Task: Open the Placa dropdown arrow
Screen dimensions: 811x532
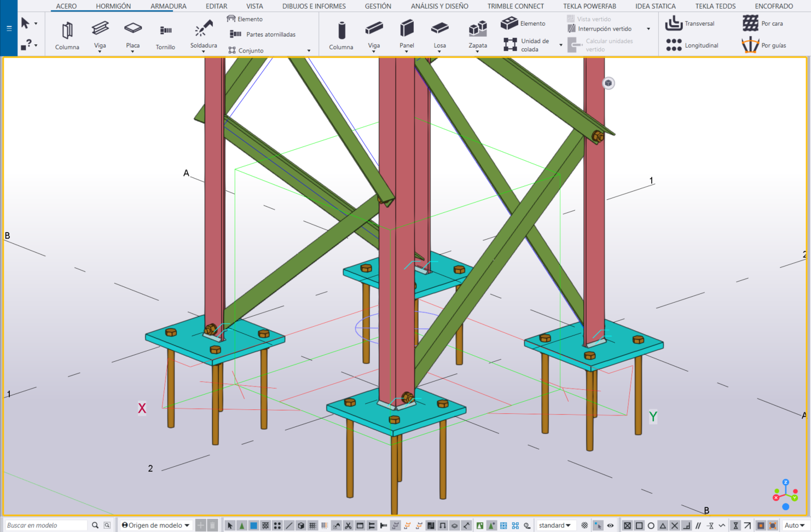Action: (133, 51)
